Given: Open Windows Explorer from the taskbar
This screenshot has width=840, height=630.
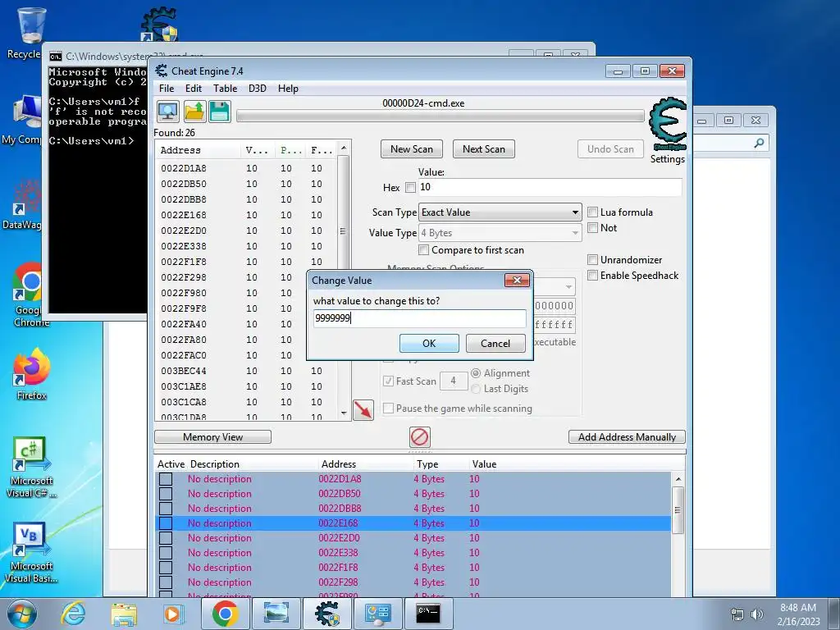Looking at the screenshot, I should point(124,614).
